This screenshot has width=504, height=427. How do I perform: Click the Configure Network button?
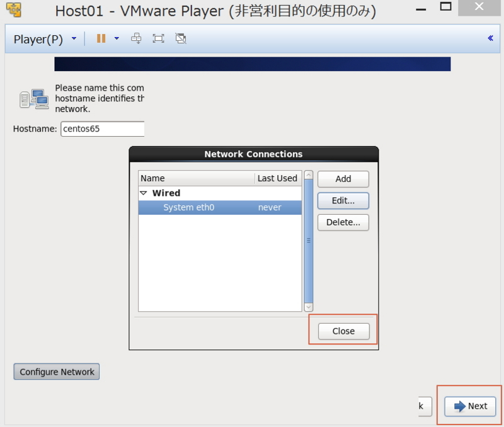57,372
